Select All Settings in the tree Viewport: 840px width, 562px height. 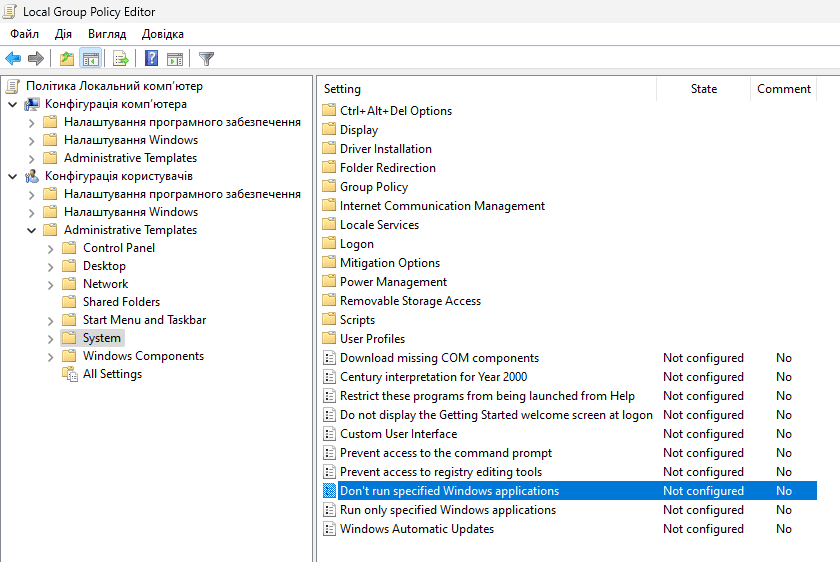click(112, 374)
